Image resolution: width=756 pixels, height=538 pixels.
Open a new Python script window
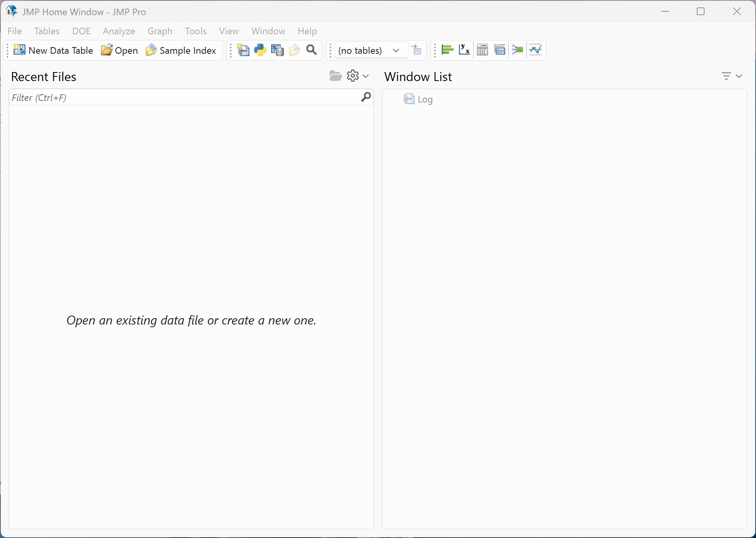[x=260, y=50]
